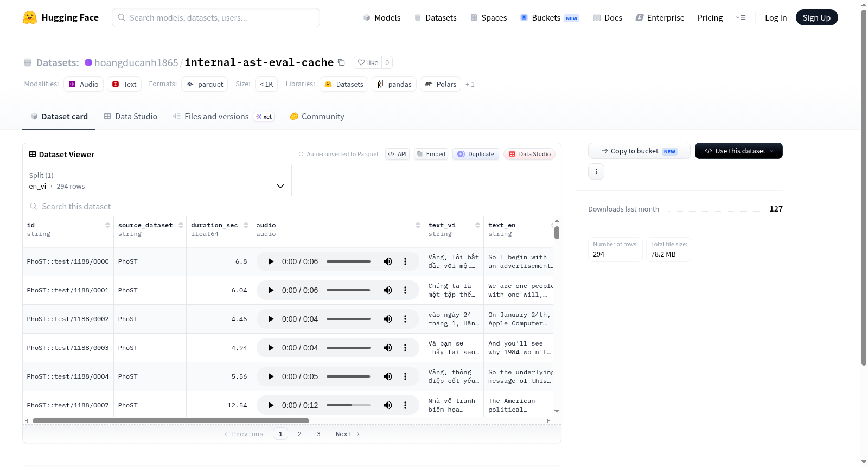868x467 pixels.
Task: Like this dataset with the heart button
Action: click(x=368, y=62)
